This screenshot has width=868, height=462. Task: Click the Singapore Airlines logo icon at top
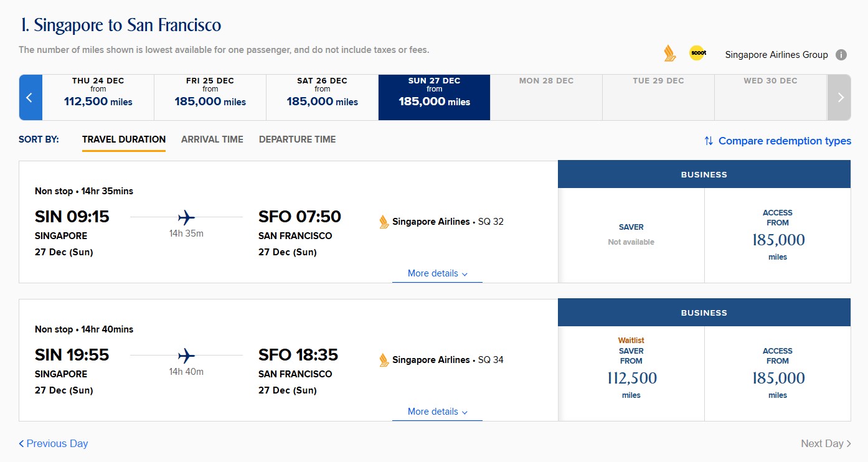pos(670,54)
